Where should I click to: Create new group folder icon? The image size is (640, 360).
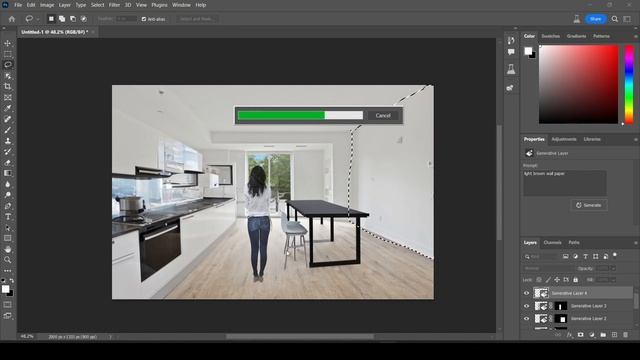pos(603,335)
